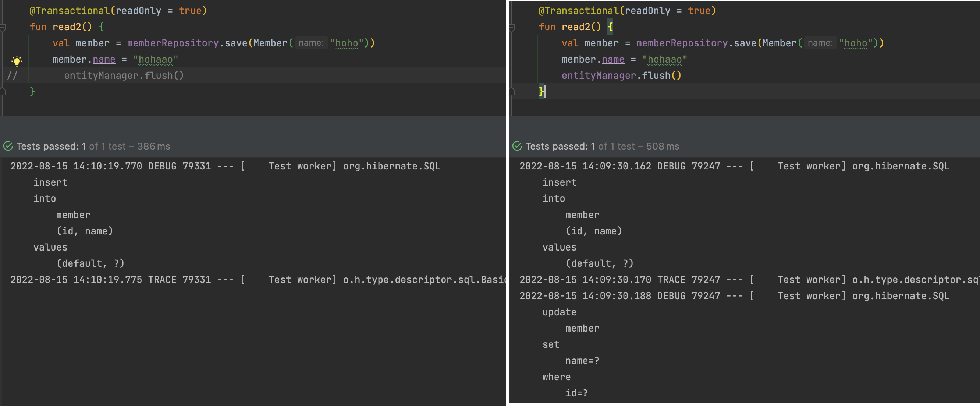Click closing-brace fold marker in right editor
The image size is (980, 406).
pyautogui.click(x=512, y=91)
